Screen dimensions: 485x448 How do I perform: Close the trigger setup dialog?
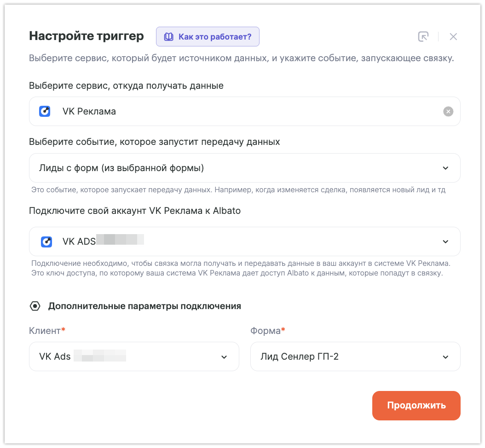coord(453,37)
